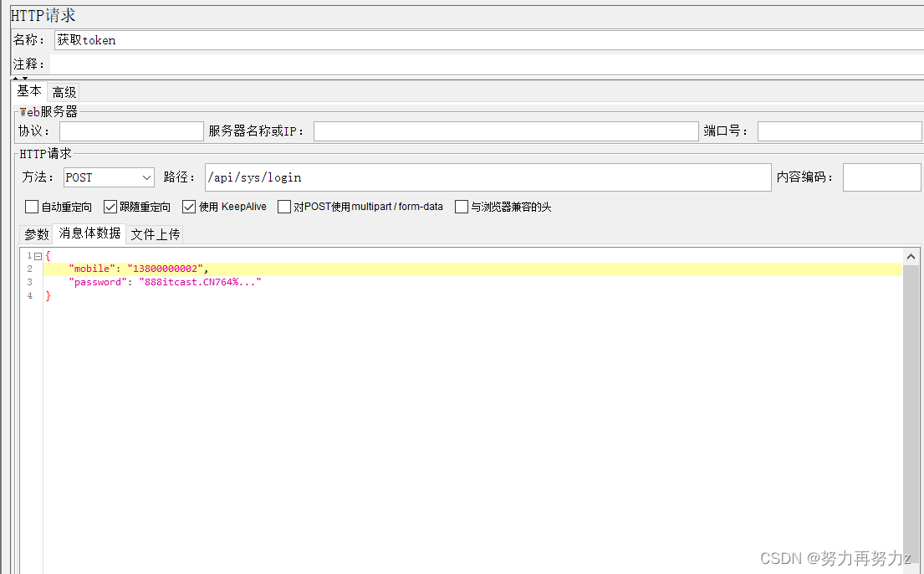Click the 路径 field showing /api/sys/login
Screen dimensions: 924x574
click(485, 177)
